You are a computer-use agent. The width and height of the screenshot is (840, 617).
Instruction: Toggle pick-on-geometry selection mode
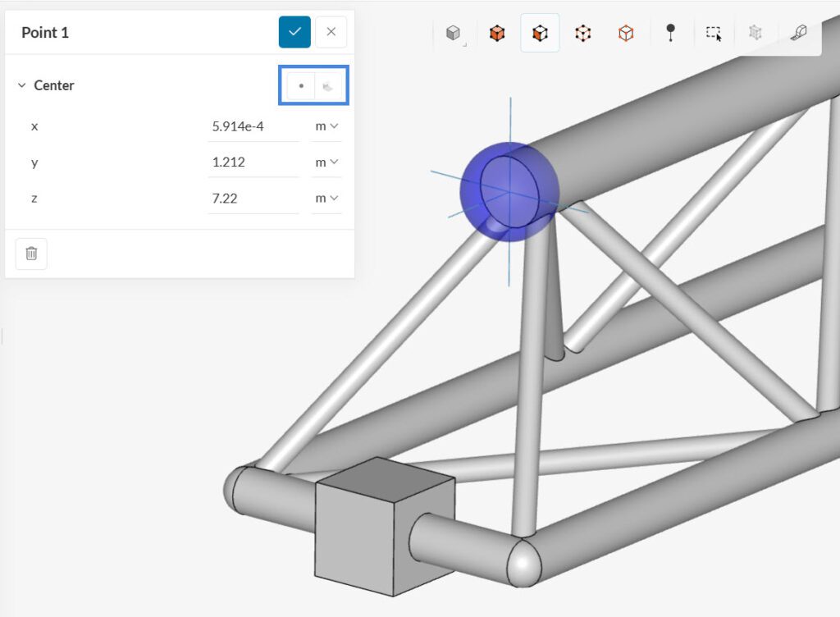[x=328, y=85]
